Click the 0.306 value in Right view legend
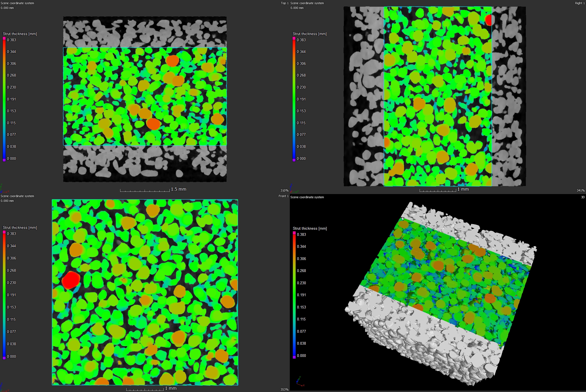This screenshot has height=392, width=586. coord(301,63)
